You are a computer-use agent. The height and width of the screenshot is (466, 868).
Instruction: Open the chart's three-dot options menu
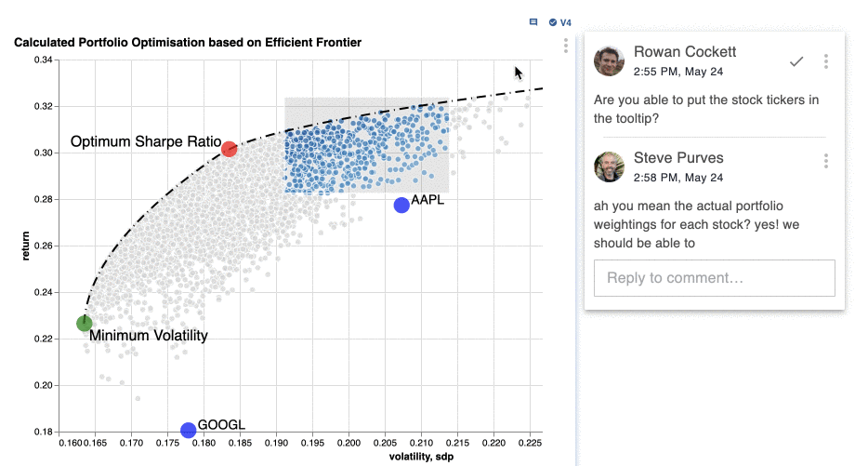pos(566,45)
